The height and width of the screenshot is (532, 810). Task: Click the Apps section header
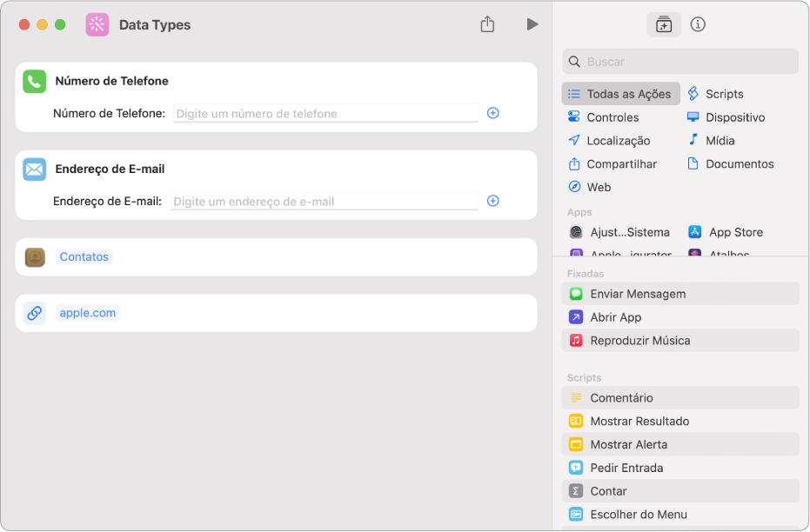pyautogui.click(x=579, y=212)
